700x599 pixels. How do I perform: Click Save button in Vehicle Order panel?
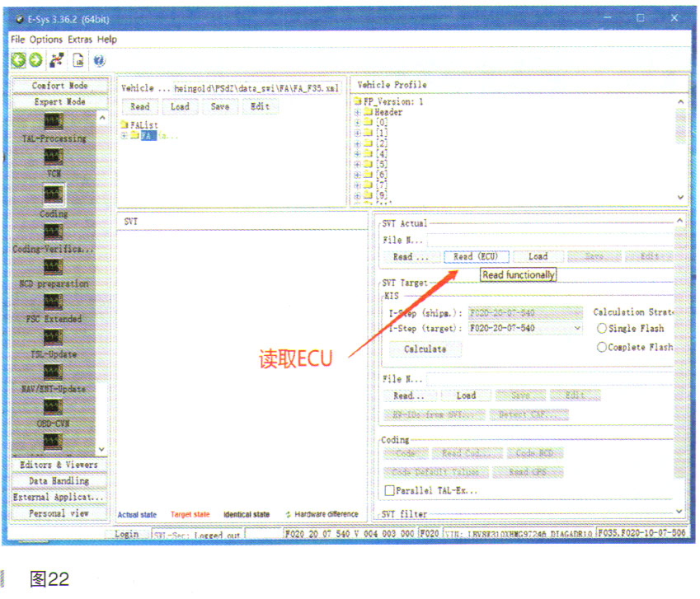pos(220,106)
